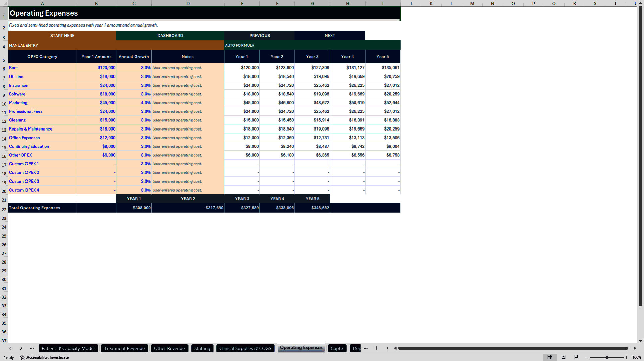
Task: Zoom out with minus icon
Action: click(587, 357)
